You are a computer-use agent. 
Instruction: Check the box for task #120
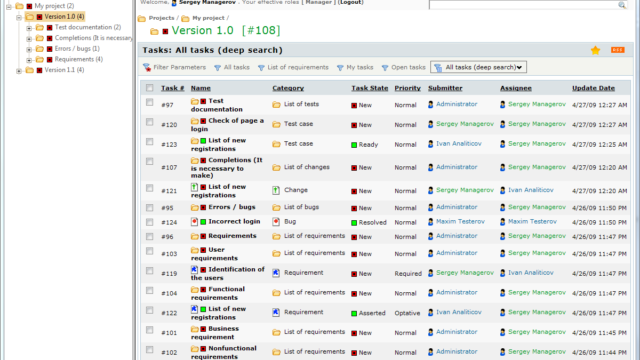150,122
